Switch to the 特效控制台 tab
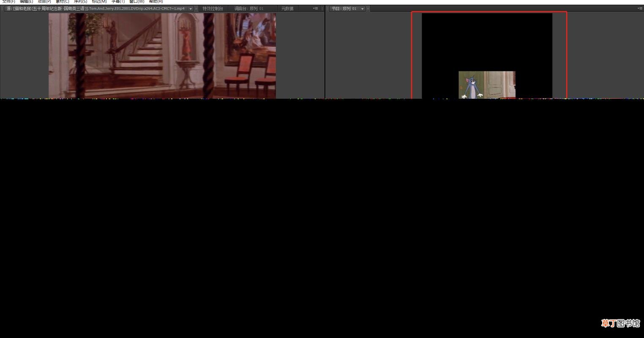This screenshot has width=644, height=338. (x=213, y=8)
